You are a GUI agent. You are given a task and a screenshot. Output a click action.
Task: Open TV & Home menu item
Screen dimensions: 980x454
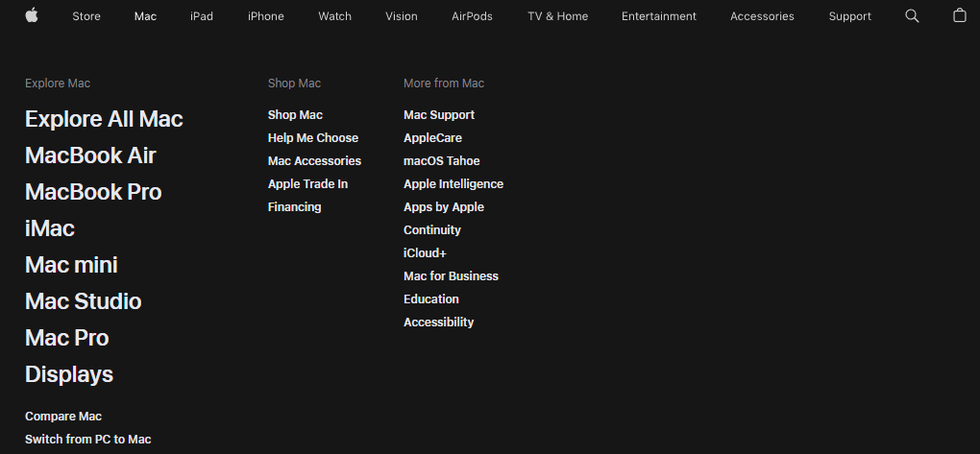tap(557, 16)
